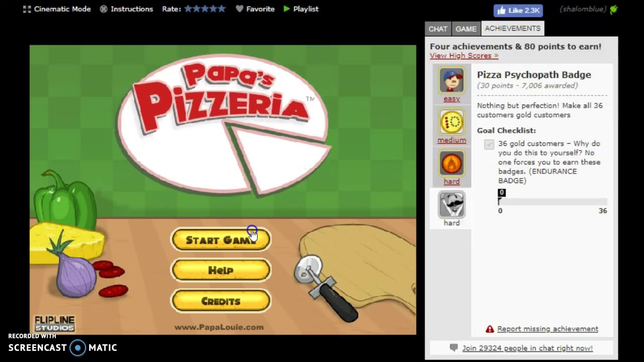The image size is (644, 362).
Task: Click the Favorite heart icon
Action: pyautogui.click(x=239, y=9)
